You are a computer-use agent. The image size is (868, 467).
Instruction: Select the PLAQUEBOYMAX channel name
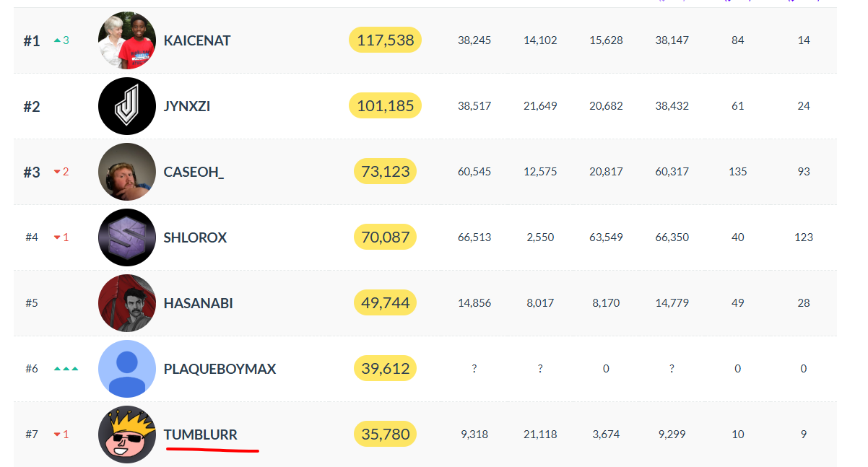coord(220,369)
